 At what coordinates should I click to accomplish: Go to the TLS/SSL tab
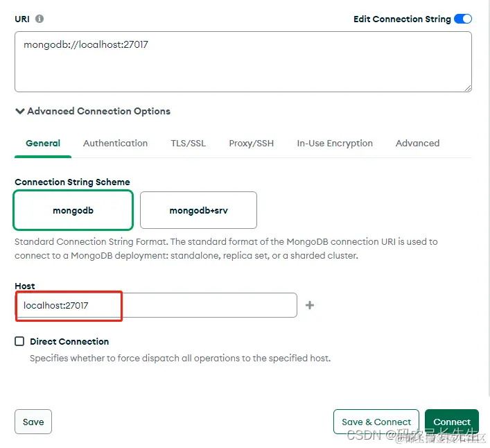[189, 144]
